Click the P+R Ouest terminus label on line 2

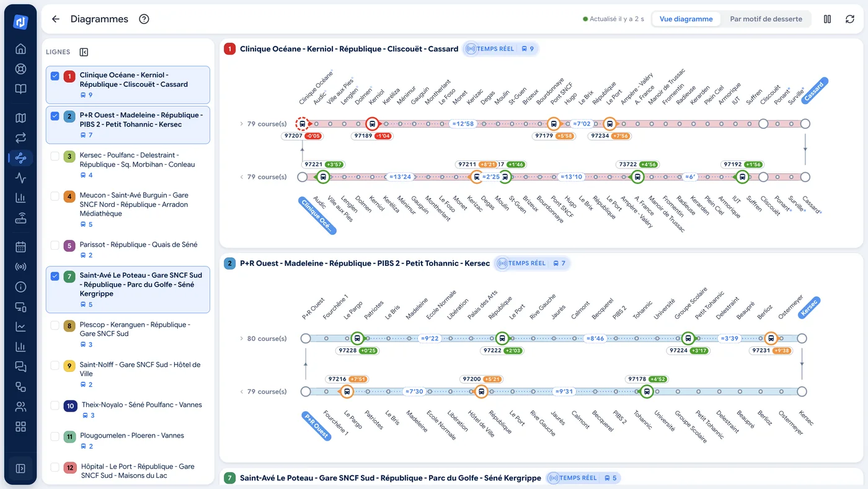pyautogui.click(x=316, y=426)
